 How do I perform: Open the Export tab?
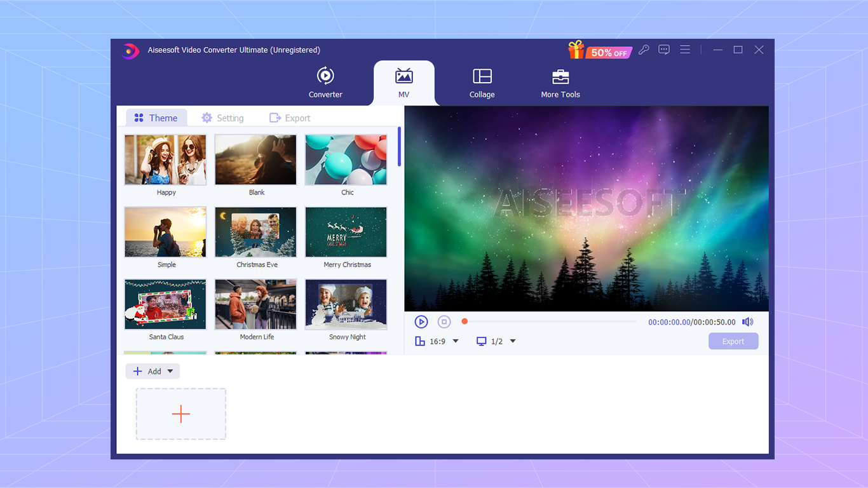click(x=290, y=118)
